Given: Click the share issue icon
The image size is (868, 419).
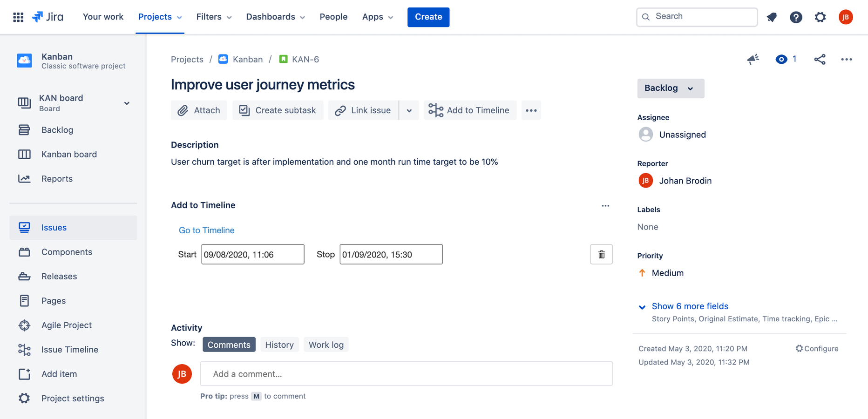Looking at the screenshot, I should click(x=820, y=59).
